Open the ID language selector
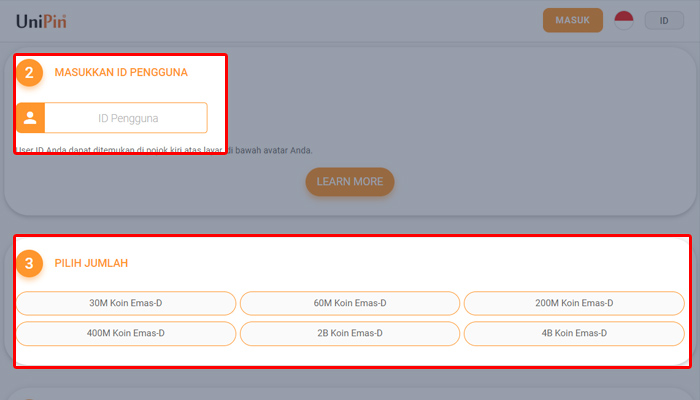 point(664,20)
